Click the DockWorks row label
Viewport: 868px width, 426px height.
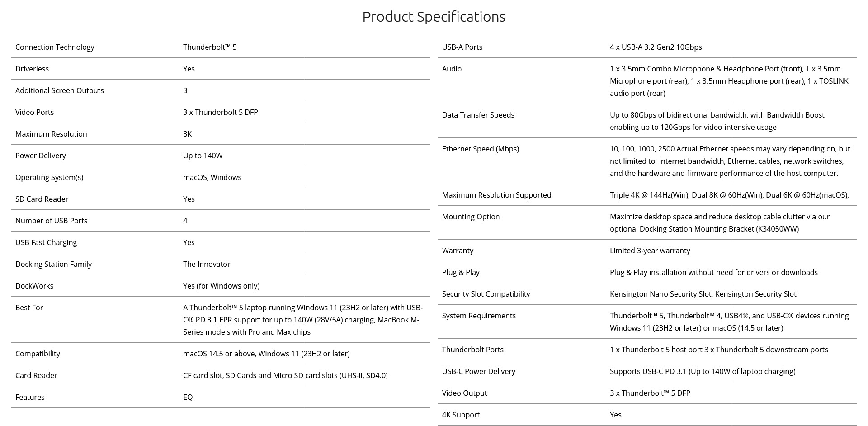[34, 286]
